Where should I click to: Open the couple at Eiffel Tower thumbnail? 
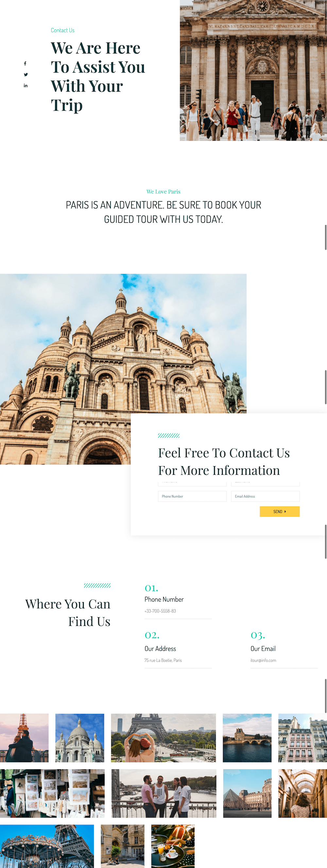click(x=24, y=738)
